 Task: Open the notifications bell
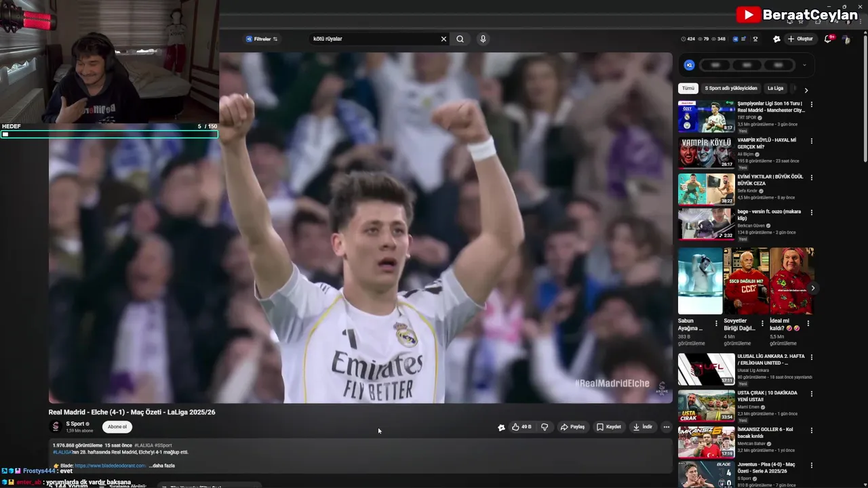click(x=827, y=39)
